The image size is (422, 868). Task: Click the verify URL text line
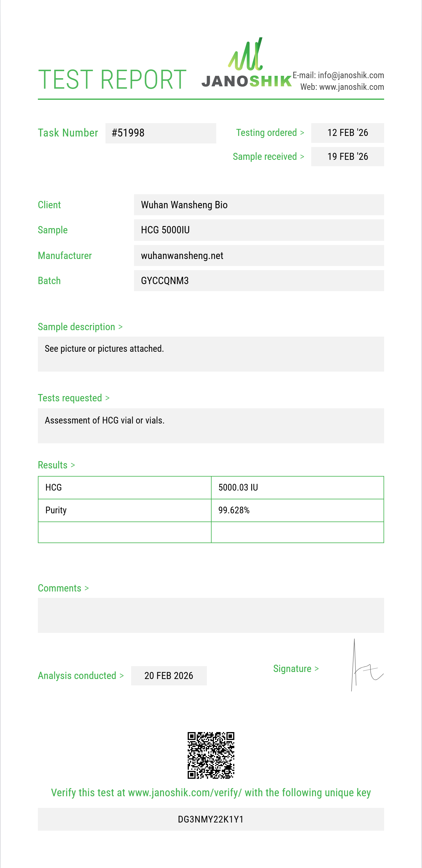click(211, 792)
